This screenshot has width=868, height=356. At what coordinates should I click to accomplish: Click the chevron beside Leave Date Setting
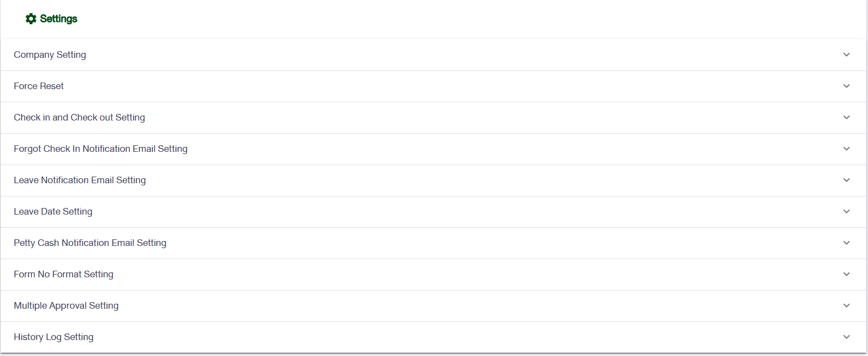pyautogui.click(x=845, y=211)
